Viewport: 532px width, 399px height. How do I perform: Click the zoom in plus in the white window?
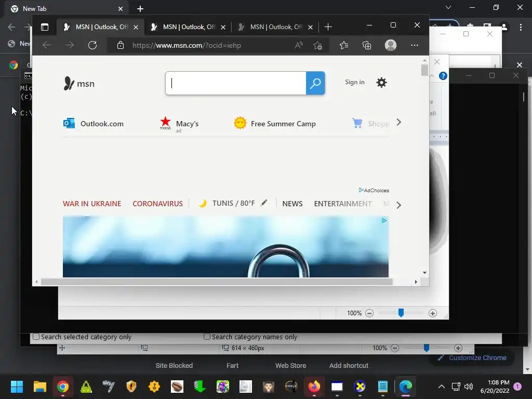point(433,313)
